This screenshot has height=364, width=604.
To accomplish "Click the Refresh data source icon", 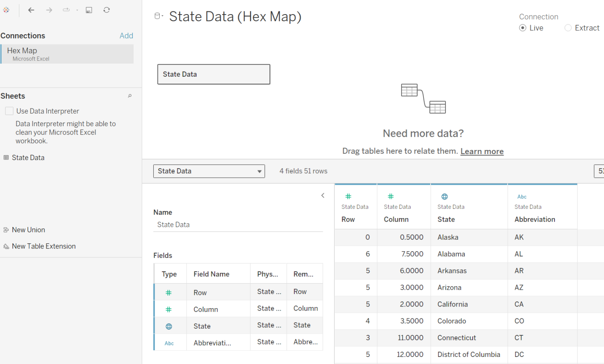I will [x=106, y=10].
